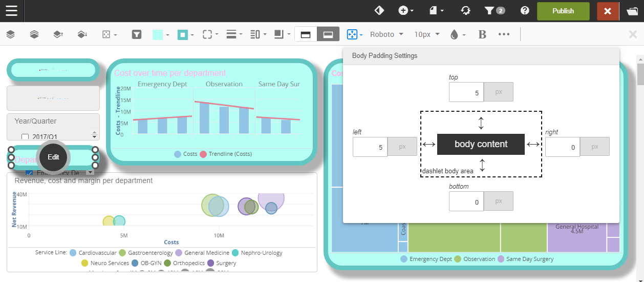Click the funnel filter toolbar icon
This screenshot has width=644, height=282.
pyautogui.click(x=137, y=34)
